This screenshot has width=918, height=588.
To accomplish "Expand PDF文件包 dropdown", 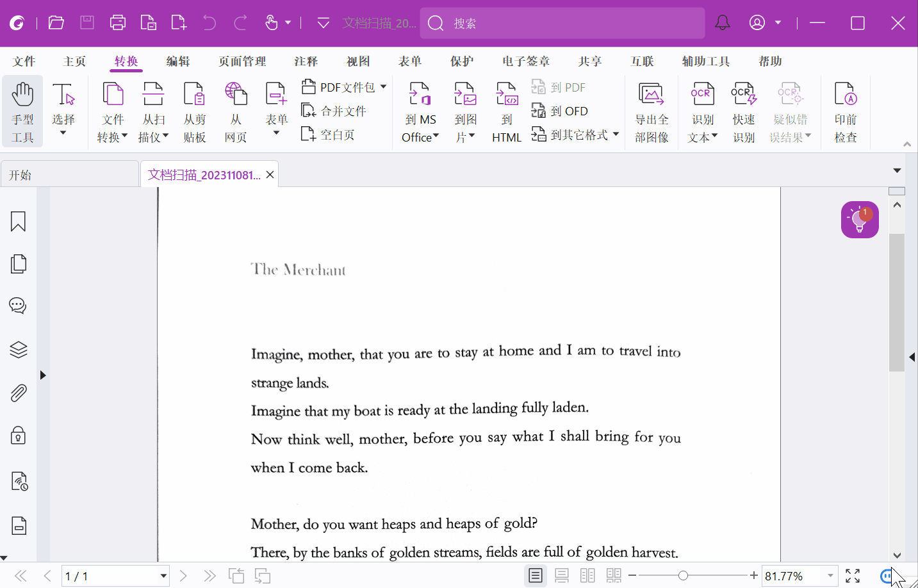I will (384, 86).
